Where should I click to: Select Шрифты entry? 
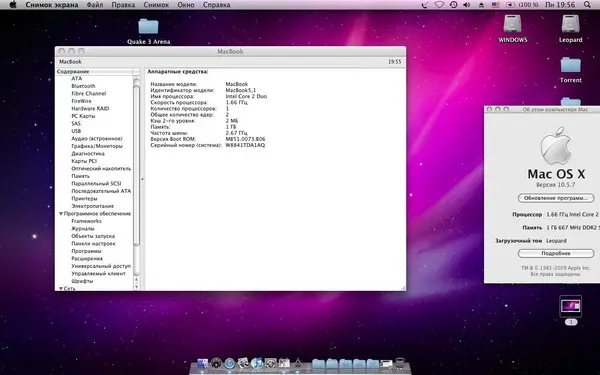tap(82, 281)
